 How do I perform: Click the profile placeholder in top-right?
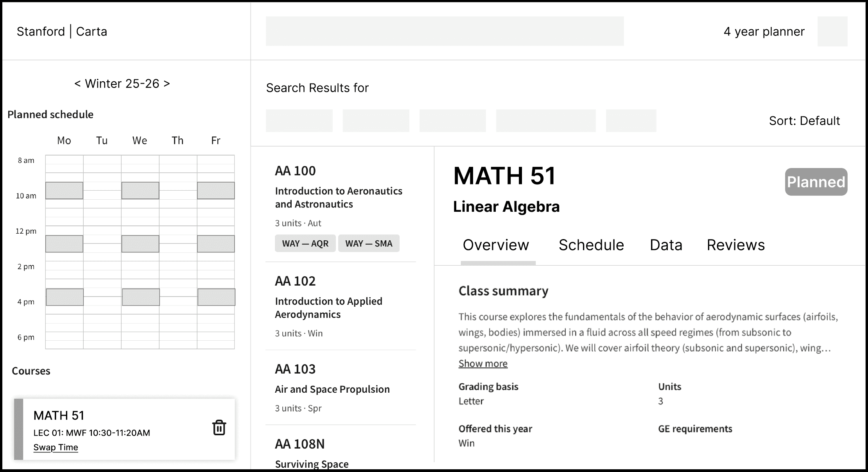click(832, 31)
